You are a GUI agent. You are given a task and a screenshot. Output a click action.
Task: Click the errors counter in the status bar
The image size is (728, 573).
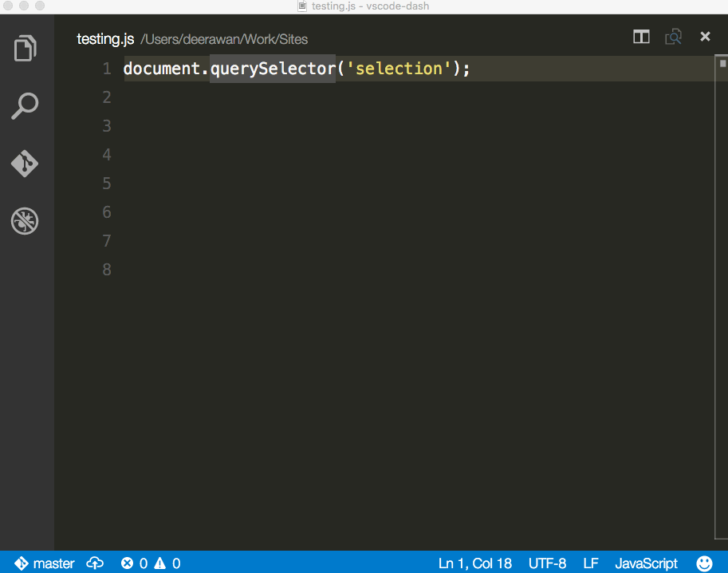136,563
